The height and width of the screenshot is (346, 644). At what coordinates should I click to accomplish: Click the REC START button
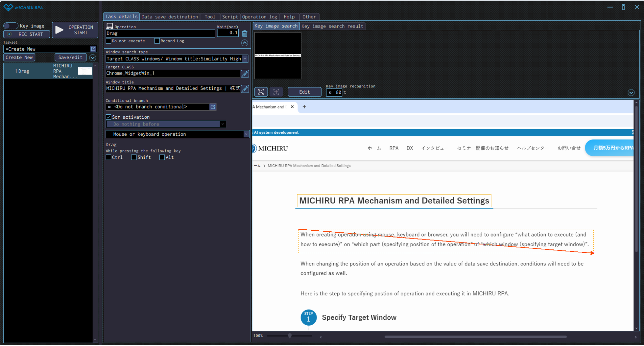pos(27,34)
